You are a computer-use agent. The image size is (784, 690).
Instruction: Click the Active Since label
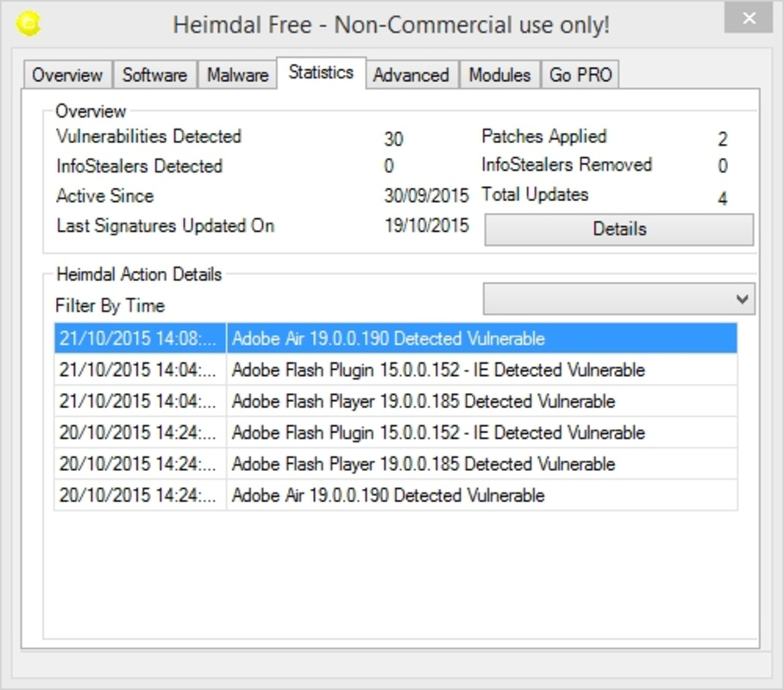105,196
